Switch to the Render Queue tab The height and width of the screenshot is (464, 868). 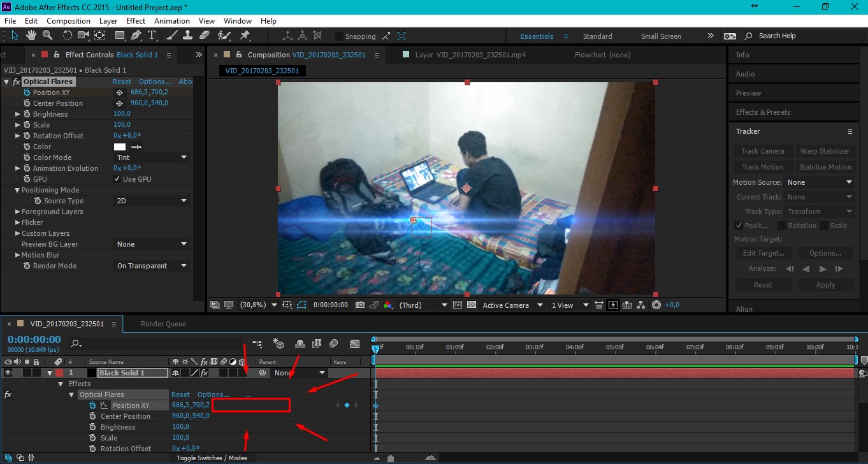(163, 324)
